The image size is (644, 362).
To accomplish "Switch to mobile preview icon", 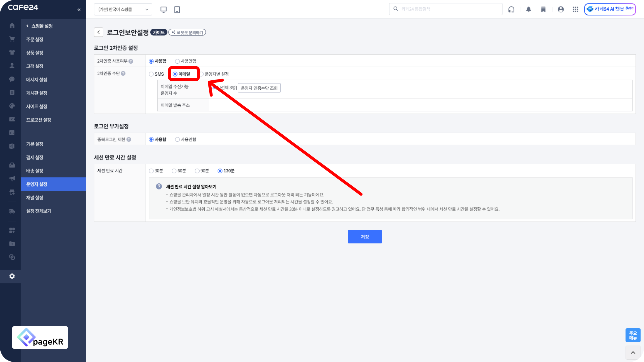I will pyautogui.click(x=177, y=9).
